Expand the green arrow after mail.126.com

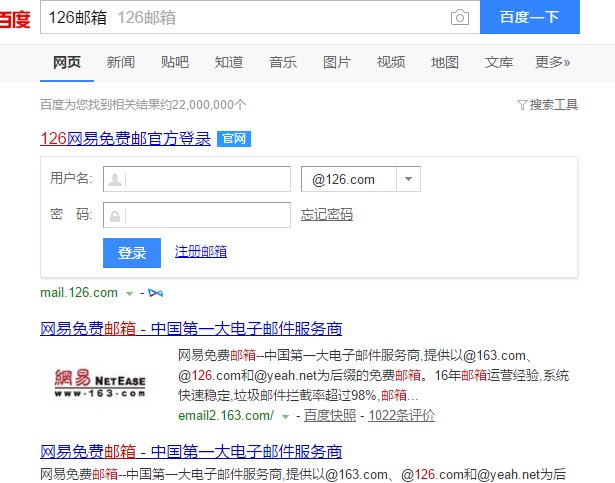[130, 293]
